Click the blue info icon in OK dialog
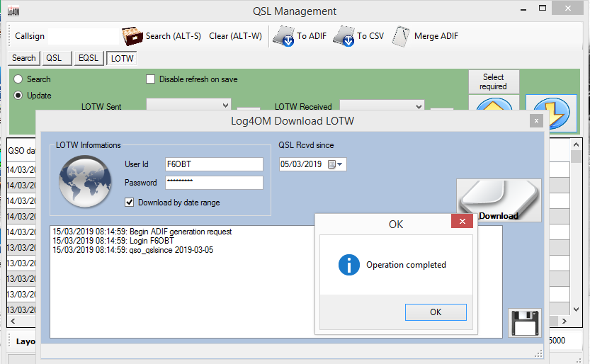Screen dimensions: 590x364 pyautogui.click(x=348, y=265)
